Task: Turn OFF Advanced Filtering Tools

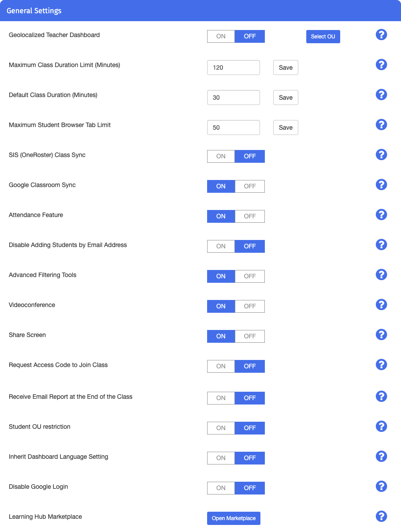Action: click(x=250, y=276)
